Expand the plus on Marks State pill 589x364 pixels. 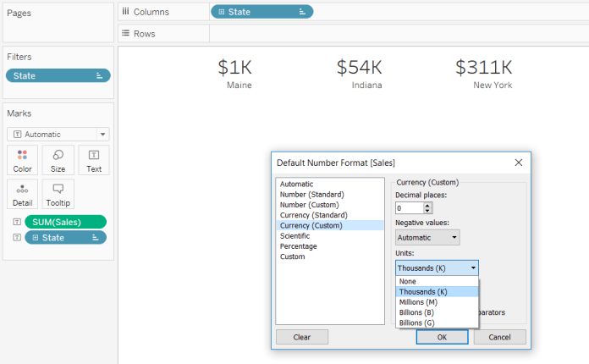tap(35, 238)
